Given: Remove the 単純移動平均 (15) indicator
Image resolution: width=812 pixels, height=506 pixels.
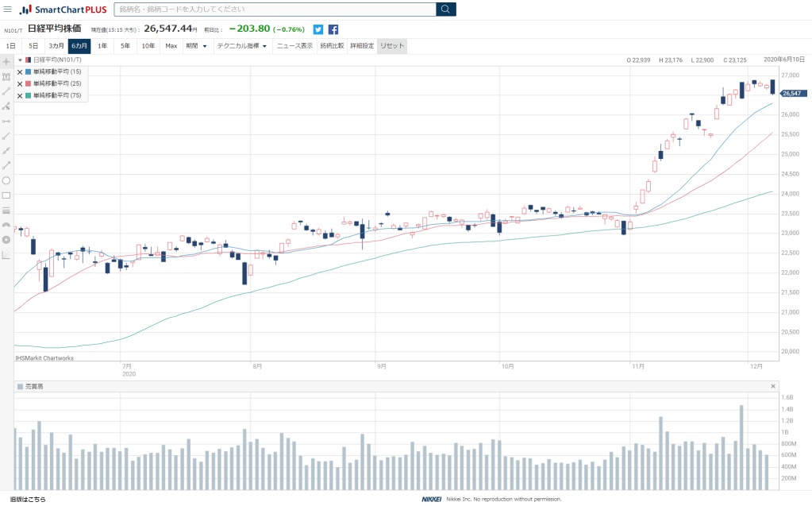Looking at the screenshot, I should pos(20,71).
